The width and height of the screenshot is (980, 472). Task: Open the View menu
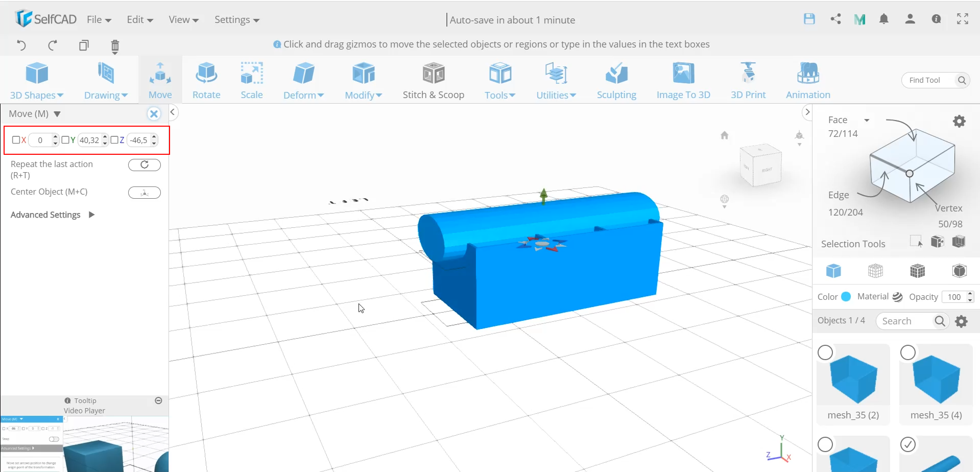(183, 19)
